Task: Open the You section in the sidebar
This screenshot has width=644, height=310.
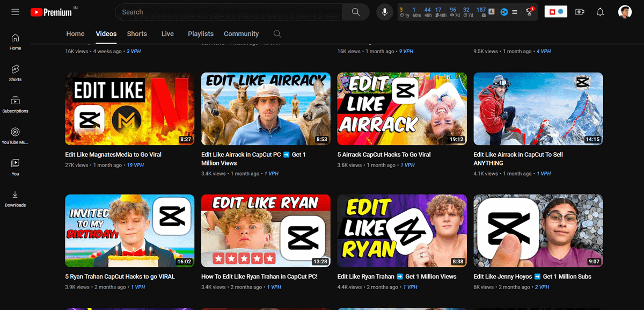Action: [15, 167]
